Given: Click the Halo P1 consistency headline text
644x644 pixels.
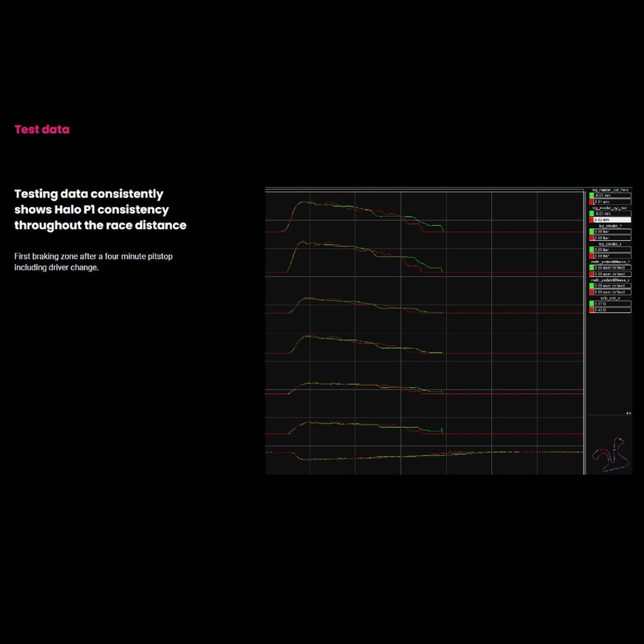Looking at the screenshot, I should click(x=100, y=209).
